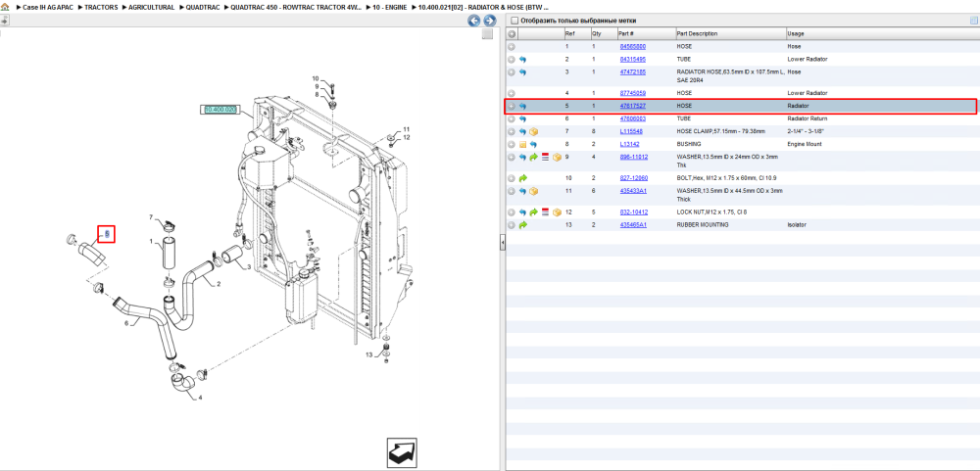
Task: Add HOSE 84565800 with its plus icon
Action: click(x=512, y=47)
